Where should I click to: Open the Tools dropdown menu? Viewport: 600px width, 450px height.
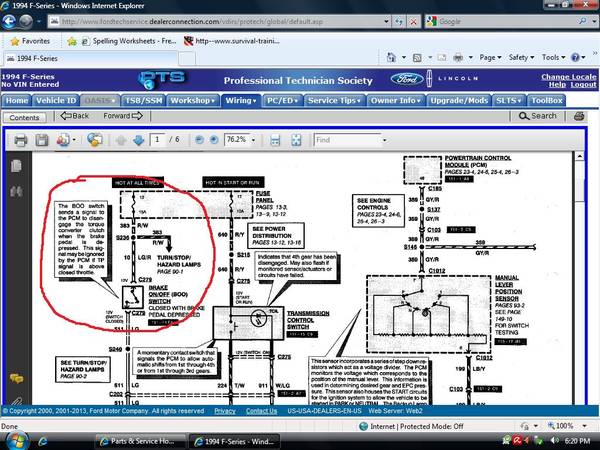coord(553,58)
